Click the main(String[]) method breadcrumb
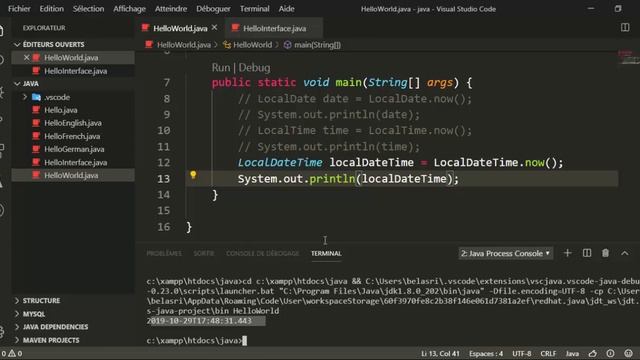The height and width of the screenshot is (360, 640). tap(317, 45)
